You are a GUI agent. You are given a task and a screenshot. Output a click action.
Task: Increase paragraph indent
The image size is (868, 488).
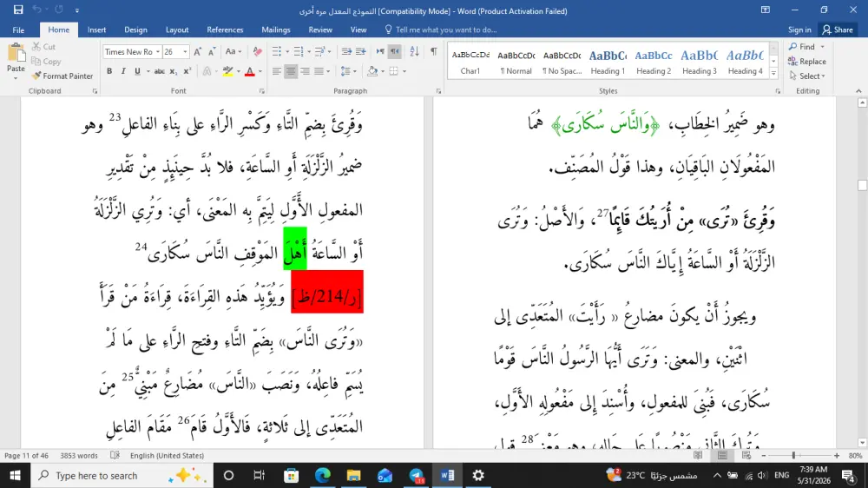pyautogui.click(x=361, y=51)
